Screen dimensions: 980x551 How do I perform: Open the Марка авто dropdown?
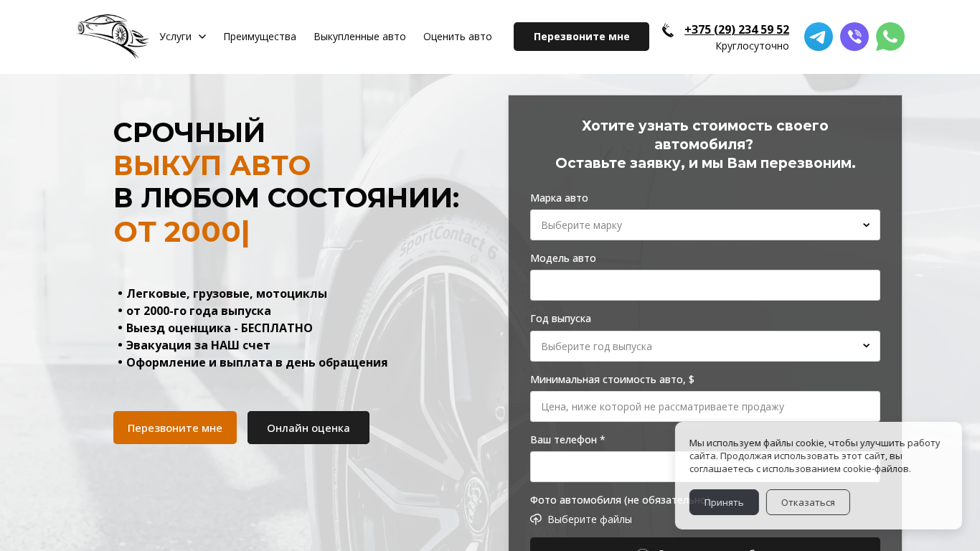pyautogui.click(x=705, y=225)
